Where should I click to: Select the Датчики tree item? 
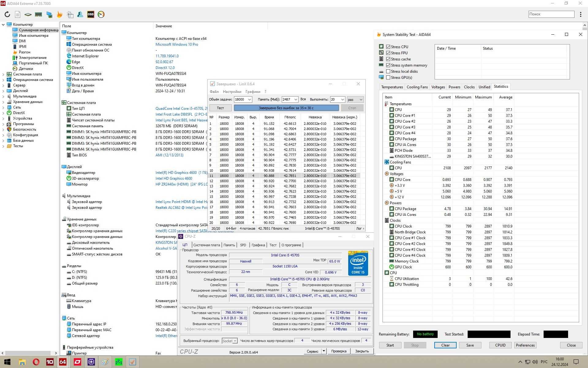click(26, 69)
